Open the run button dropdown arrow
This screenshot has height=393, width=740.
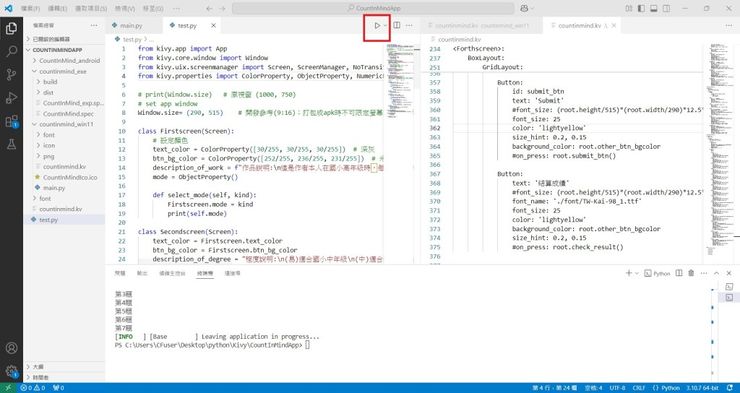(386, 25)
